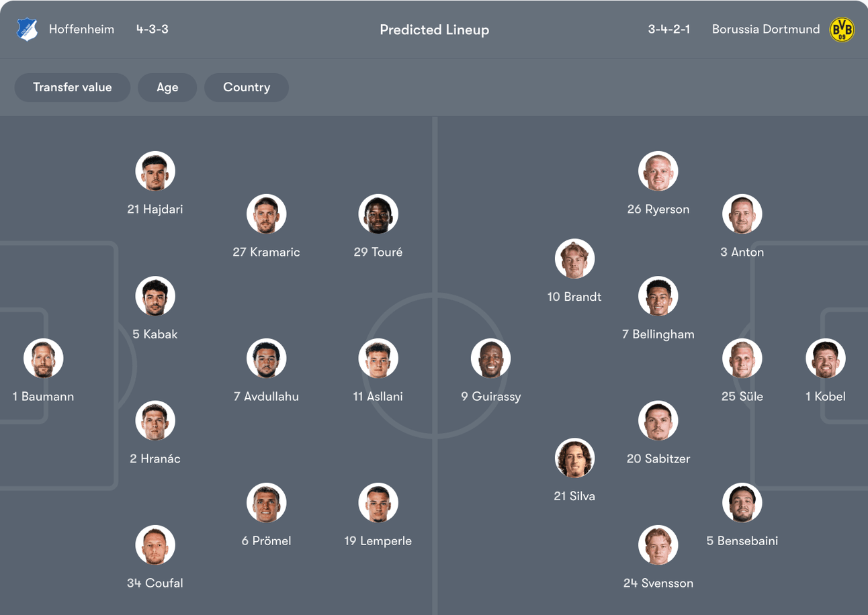This screenshot has width=868, height=615.
Task: Open Brandt's player photo
Action: 574,258
